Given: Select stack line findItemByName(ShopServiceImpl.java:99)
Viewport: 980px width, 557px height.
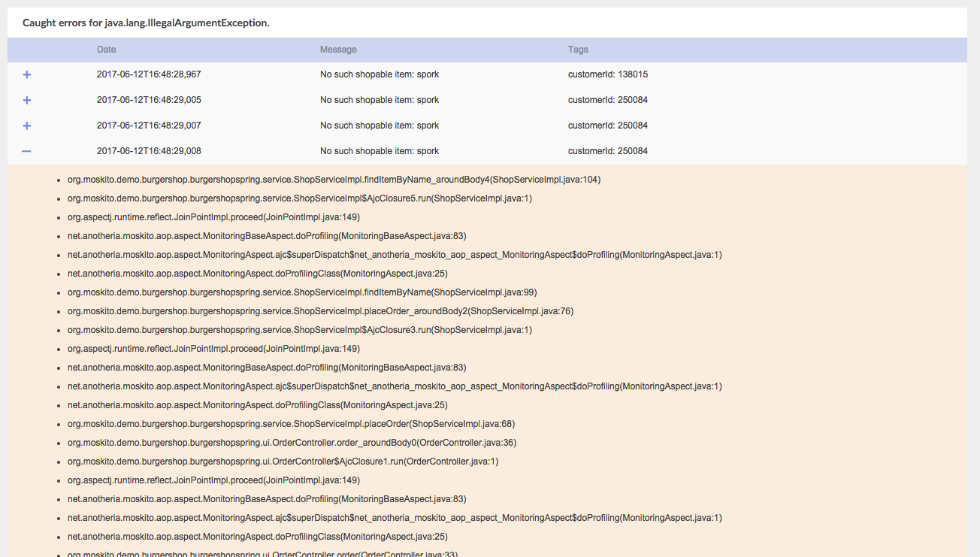Looking at the screenshot, I should coord(302,292).
